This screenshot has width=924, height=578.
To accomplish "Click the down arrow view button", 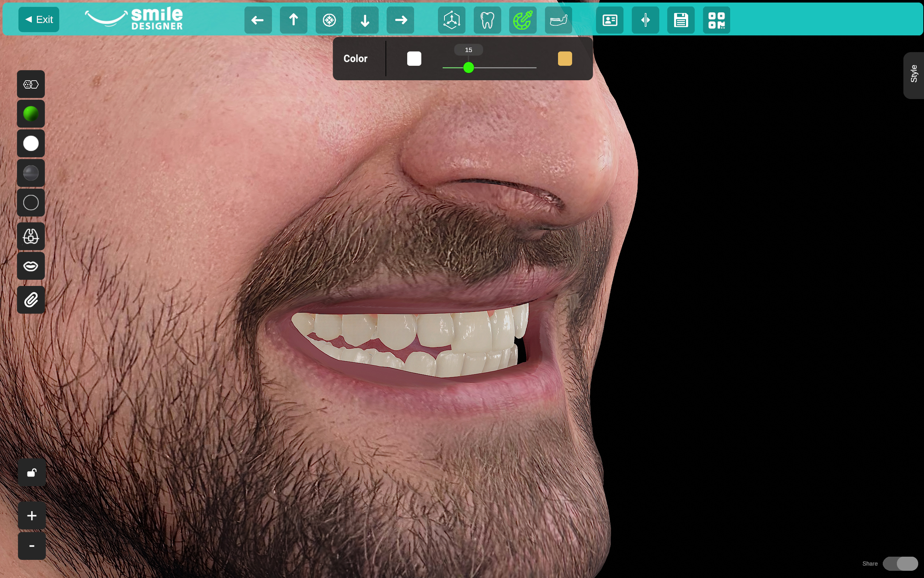I will [365, 20].
